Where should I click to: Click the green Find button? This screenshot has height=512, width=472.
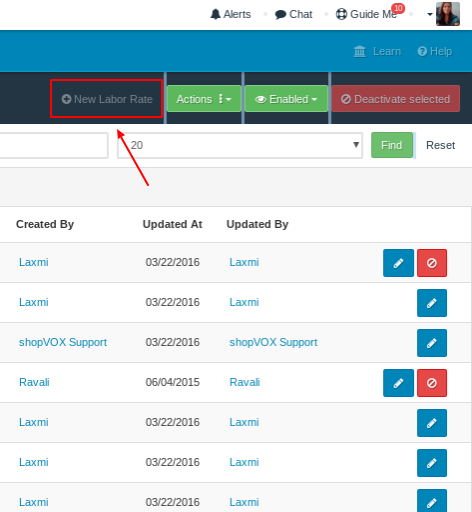coord(392,145)
